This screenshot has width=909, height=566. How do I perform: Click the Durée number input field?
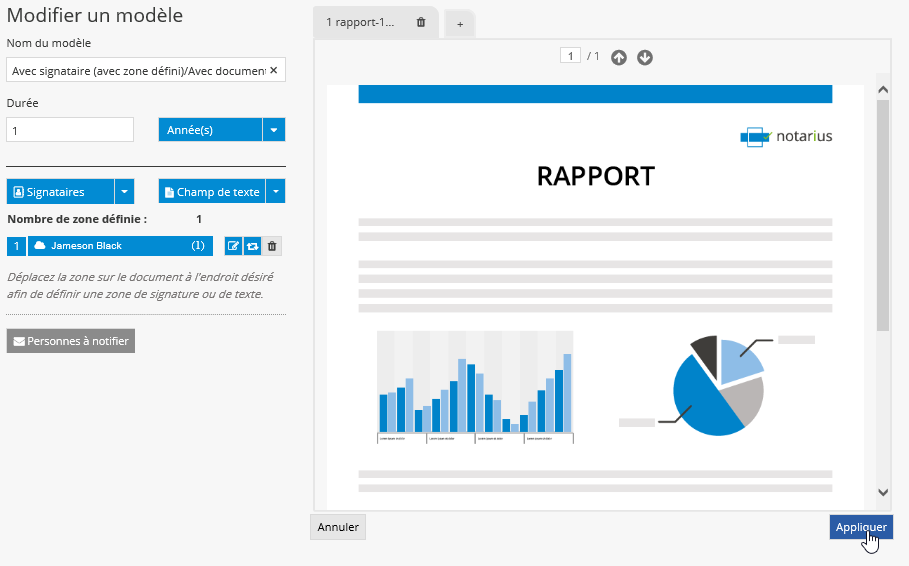click(70, 130)
